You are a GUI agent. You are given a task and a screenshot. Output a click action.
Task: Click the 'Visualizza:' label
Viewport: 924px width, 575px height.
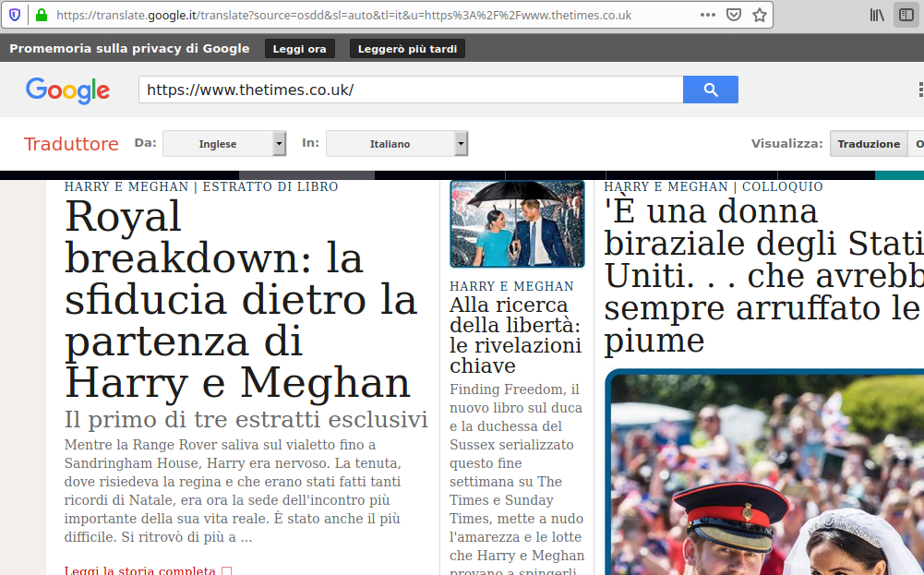[786, 144]
